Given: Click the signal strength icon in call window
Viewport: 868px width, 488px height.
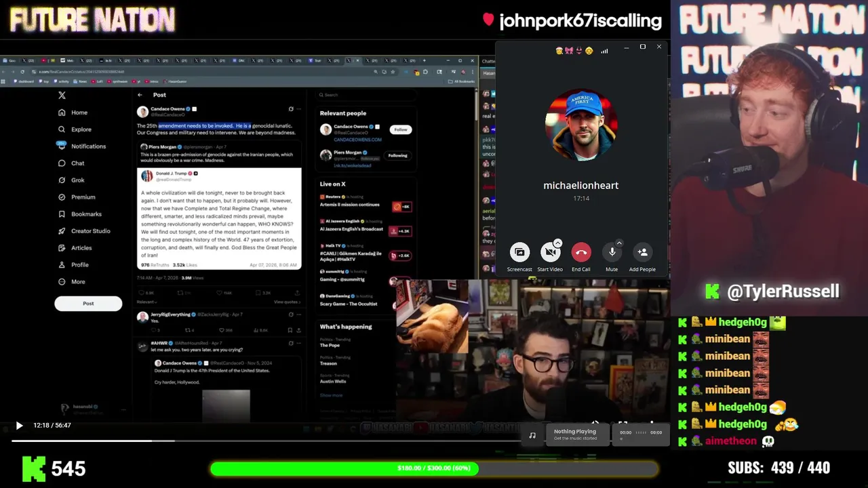Looking at the screenshot, I should click(x=604, y=51).
